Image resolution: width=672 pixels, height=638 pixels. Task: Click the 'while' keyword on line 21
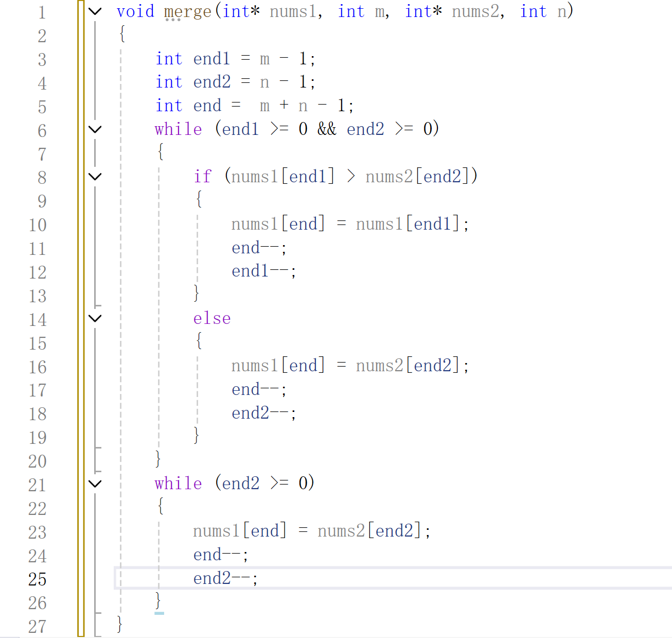(x=178, y=483)
